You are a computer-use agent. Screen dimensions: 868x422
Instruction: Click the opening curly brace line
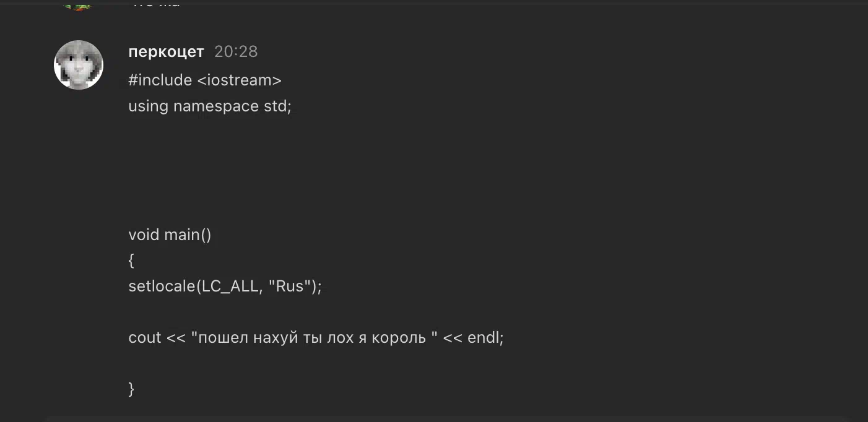[x=131, y=261]
